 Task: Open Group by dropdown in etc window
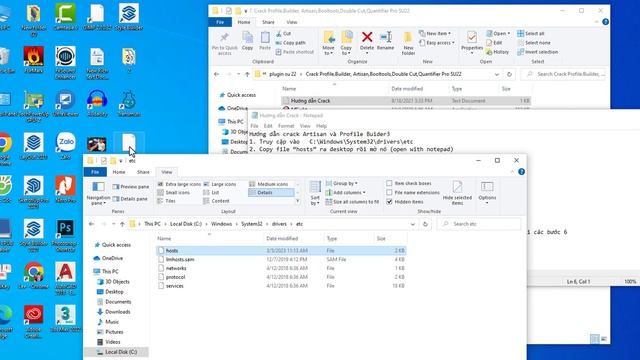[342, 183]
